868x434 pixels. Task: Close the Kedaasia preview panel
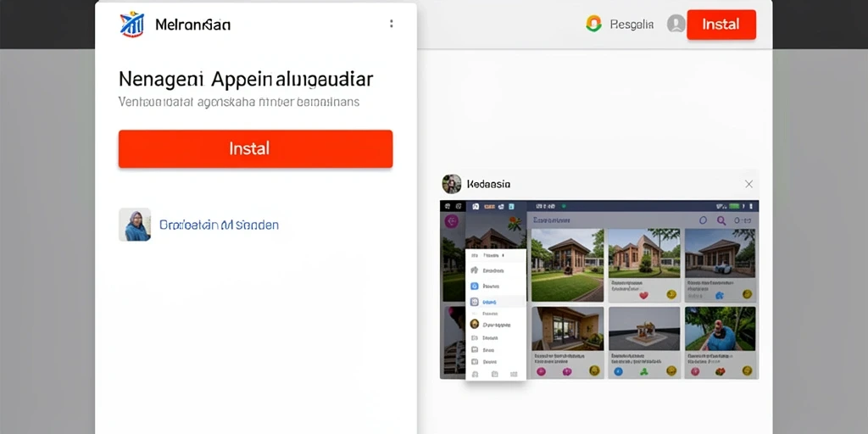pos(748,184)
